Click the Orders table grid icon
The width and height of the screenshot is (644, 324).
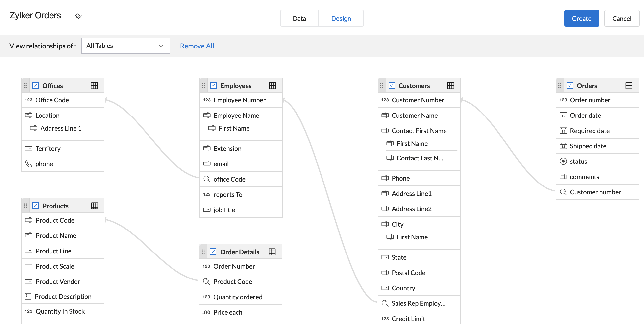(x=628, y=85)
